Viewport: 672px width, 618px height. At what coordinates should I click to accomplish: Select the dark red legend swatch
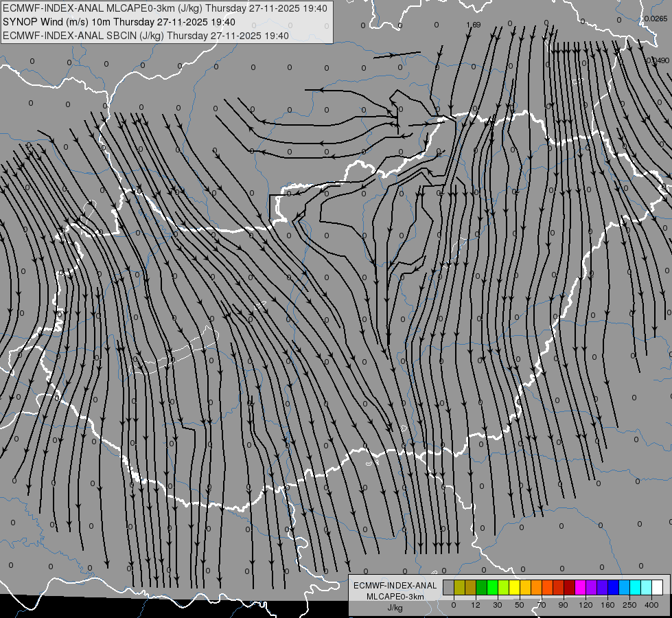pos(569,587)
